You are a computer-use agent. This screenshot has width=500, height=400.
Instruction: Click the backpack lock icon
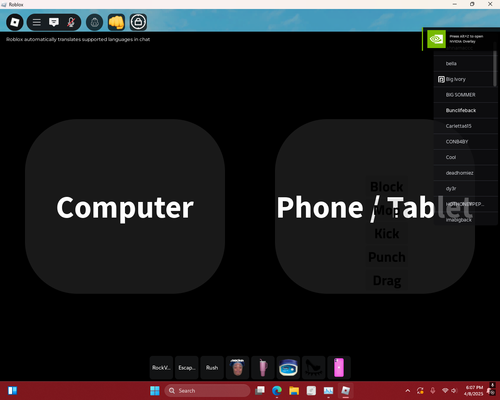tap(138, 22)
